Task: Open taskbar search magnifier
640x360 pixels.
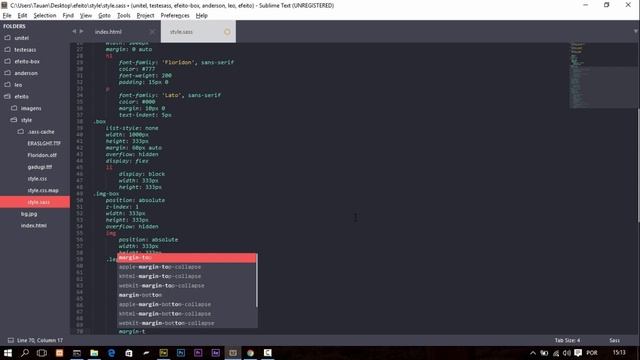Action: (24, 353)
